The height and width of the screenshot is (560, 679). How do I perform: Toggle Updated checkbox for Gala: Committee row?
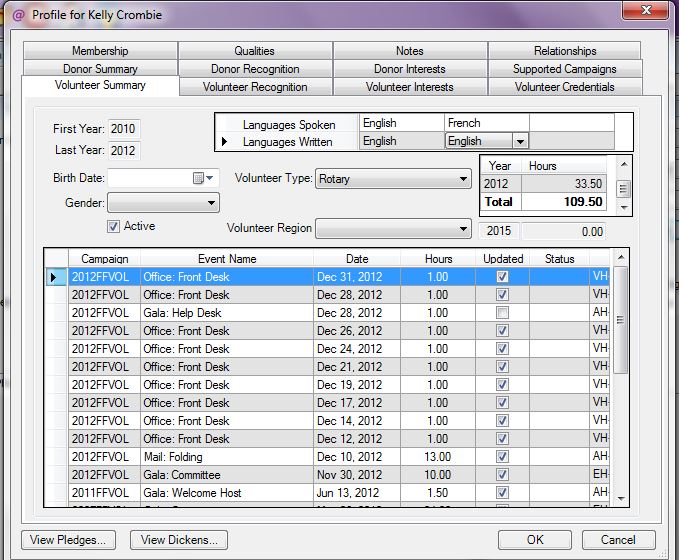click(x=502, y=475)
